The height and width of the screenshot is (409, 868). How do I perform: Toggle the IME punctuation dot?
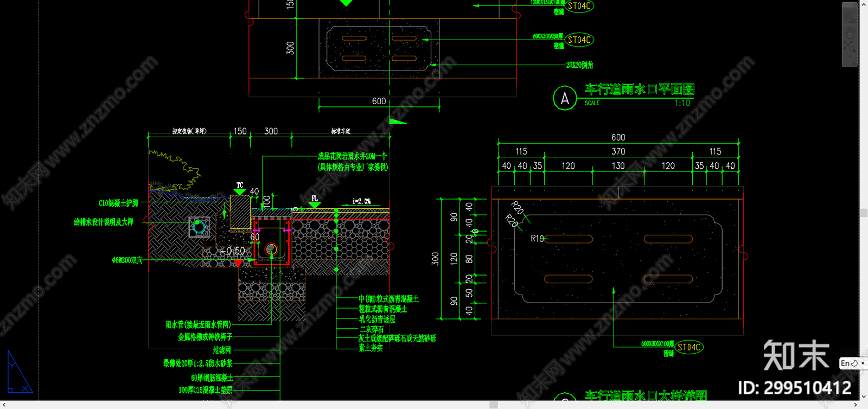(863, 363)
